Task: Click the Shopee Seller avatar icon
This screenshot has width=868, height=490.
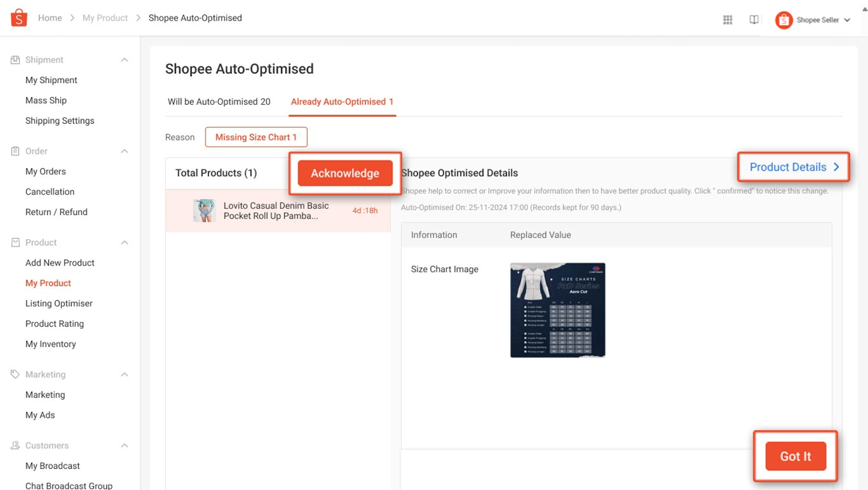Action: pos(783,20)
